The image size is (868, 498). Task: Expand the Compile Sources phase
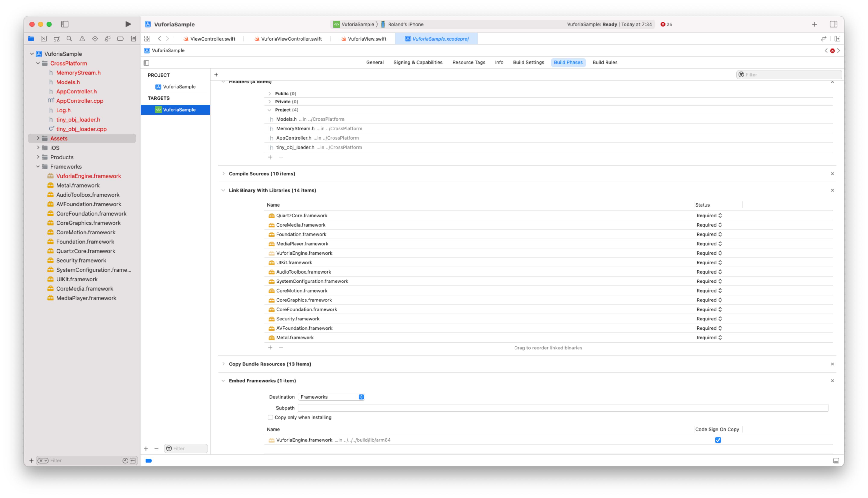(223, 174)
